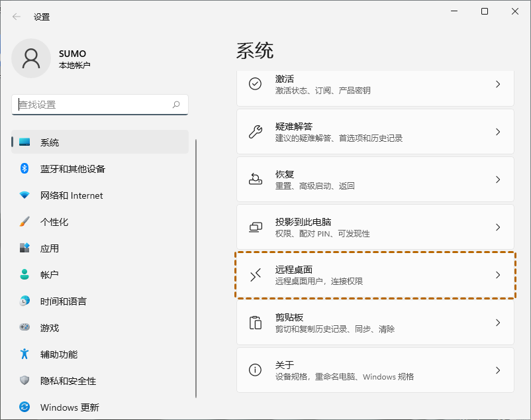Open 网络和 Internet settings icon

[24, 195]
